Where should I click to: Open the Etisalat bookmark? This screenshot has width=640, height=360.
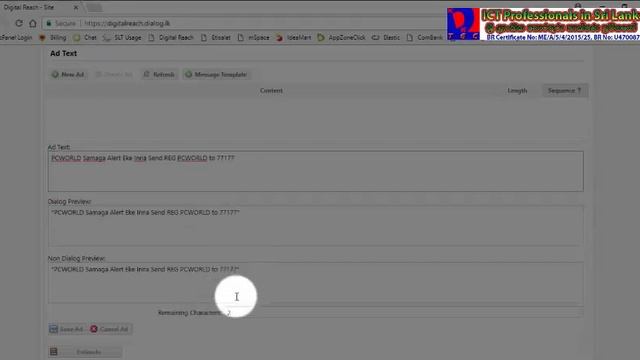click(x=216, y=38)
